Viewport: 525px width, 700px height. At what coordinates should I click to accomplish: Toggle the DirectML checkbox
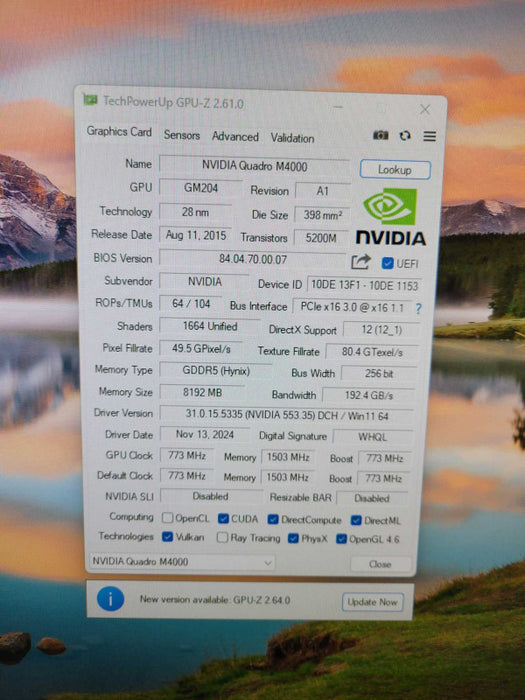tap(356, 520)
